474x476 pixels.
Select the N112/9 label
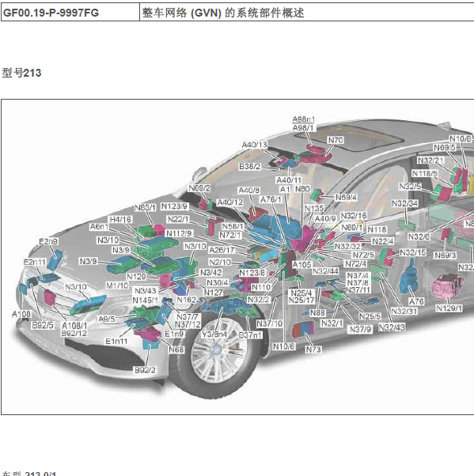pos(180,233)
